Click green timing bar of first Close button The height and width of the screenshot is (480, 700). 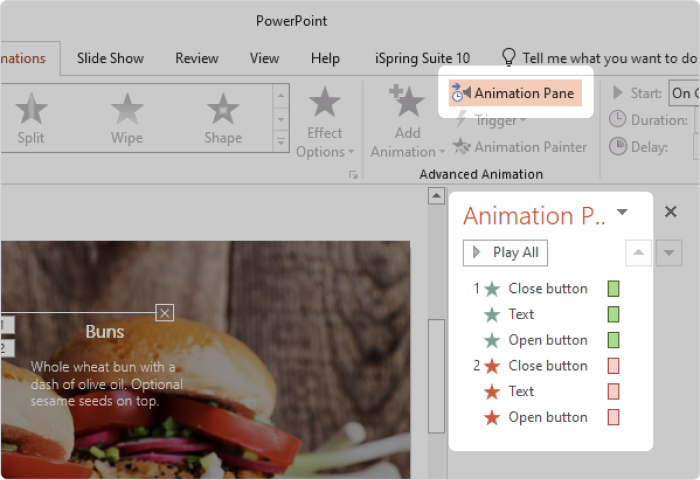tap(613, 288)
